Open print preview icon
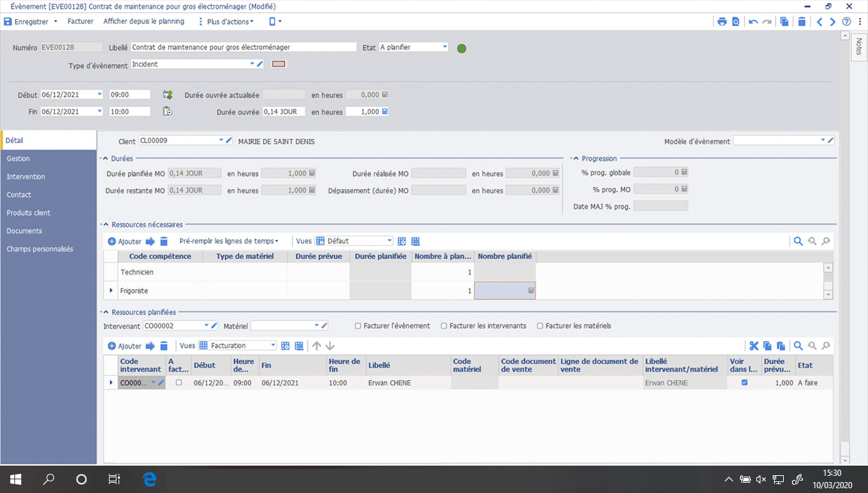868x493 pixels. point(736,21)
